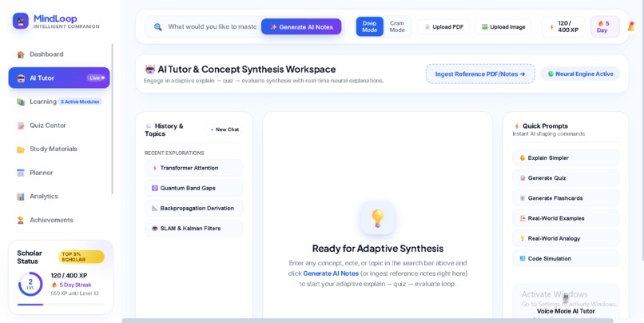This screenshot has height=323, width=644.
Task: Click the Code Simulation monitor icon
Action: pyautogui.click(x=523, y=258)
